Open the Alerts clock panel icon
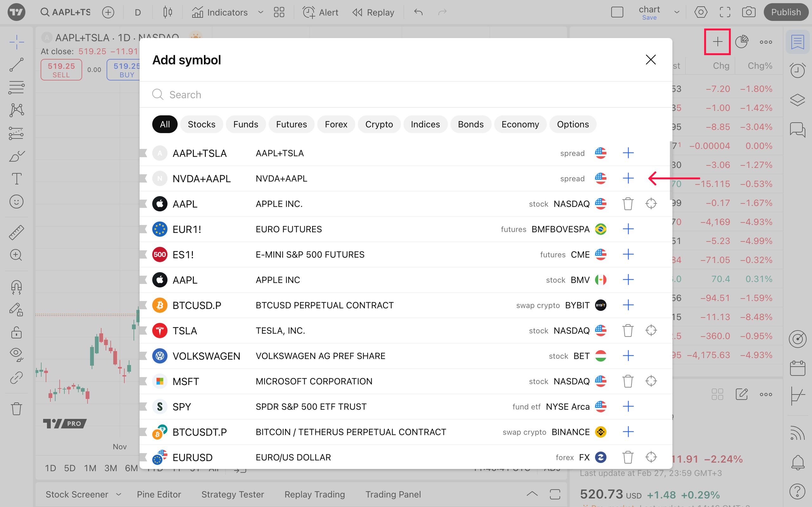Viewport: 812px width, 507px height. pyautogui.click(x=797, y=70)
